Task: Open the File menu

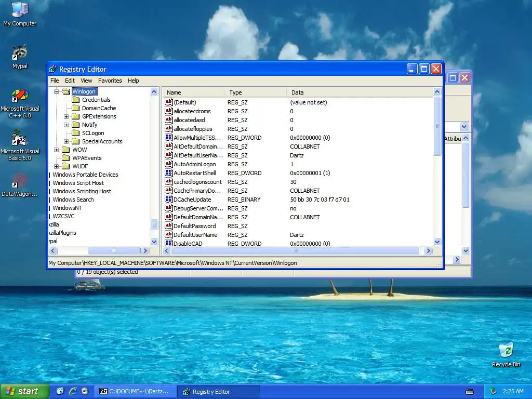Action: click(x=55, y=81)
